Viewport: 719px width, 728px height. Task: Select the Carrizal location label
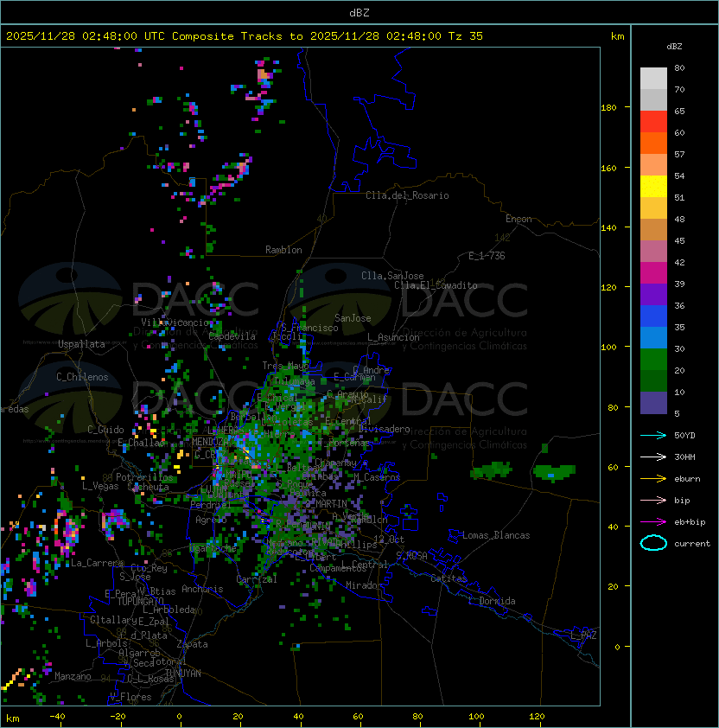pyautogui.click(x=257, y=579)
